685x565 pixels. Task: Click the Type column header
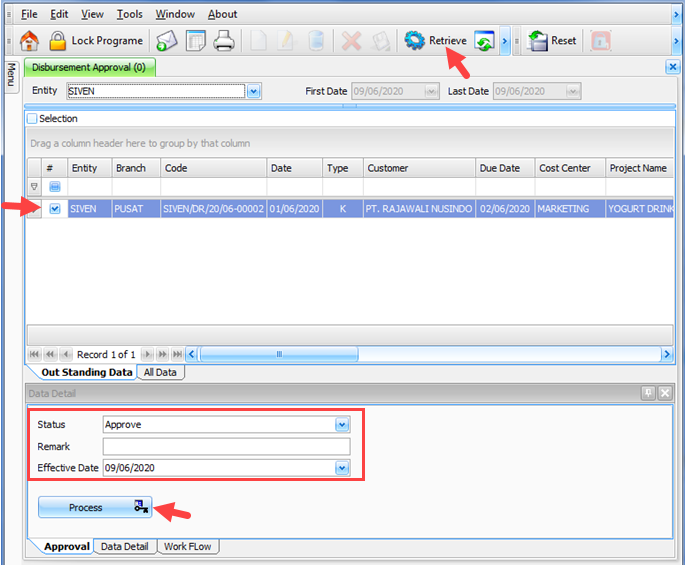pyautogui.click(x=343, y=168)
